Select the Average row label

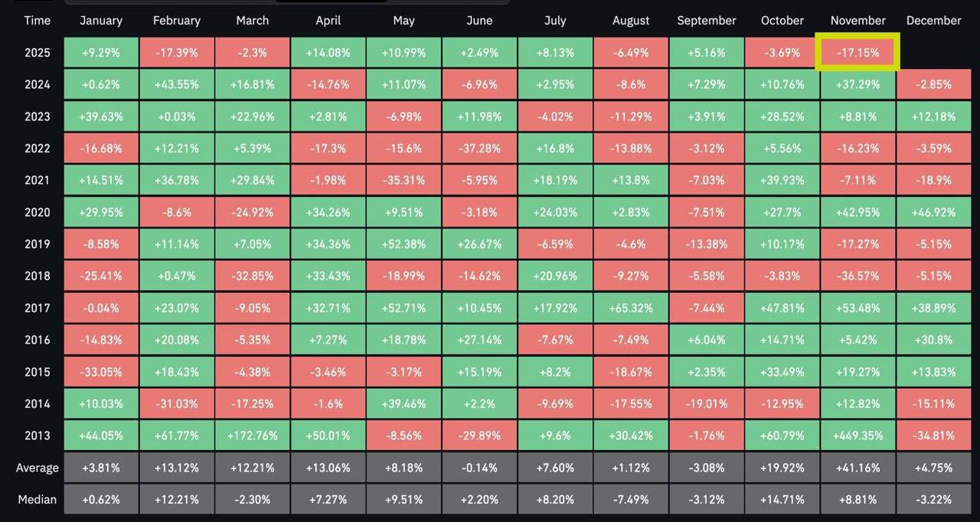click(x=37, y=468)
